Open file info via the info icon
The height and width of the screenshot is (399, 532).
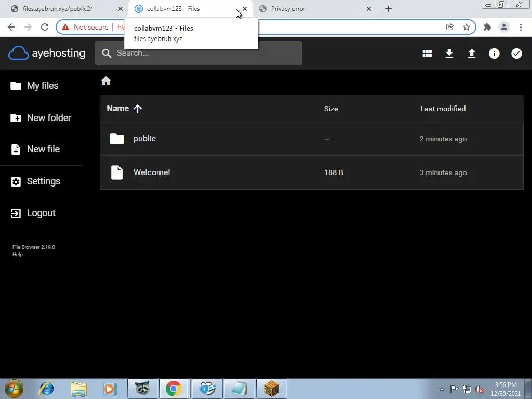[494, 54]
